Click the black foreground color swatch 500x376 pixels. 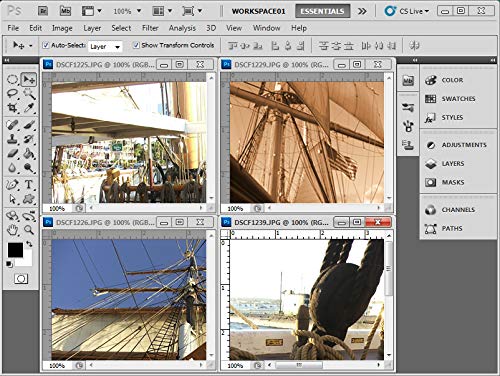(15, 250)
